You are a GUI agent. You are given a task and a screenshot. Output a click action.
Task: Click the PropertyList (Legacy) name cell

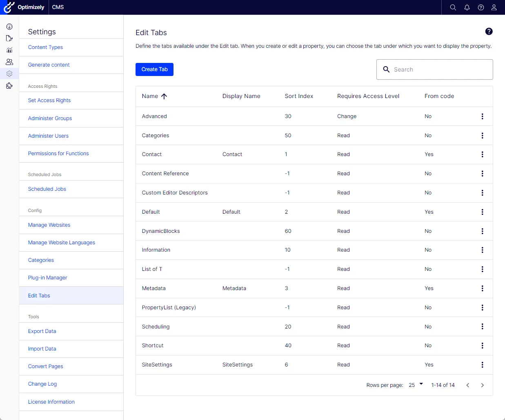point(169,308)
